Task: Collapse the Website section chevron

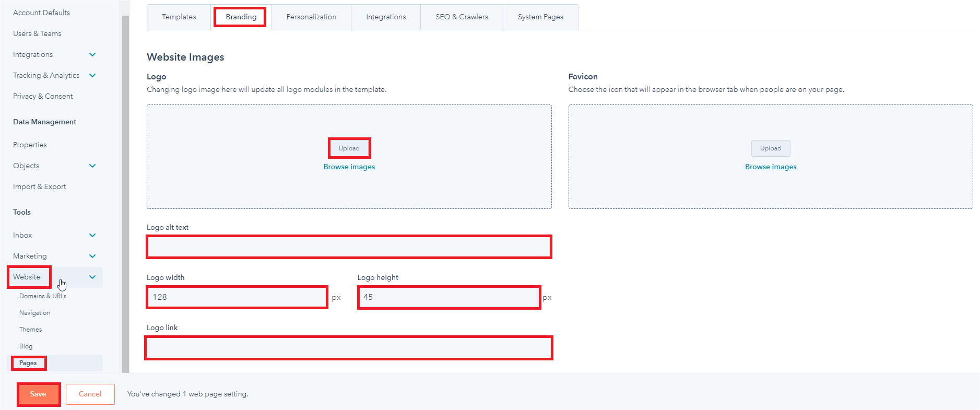Action: coord(92,277)
